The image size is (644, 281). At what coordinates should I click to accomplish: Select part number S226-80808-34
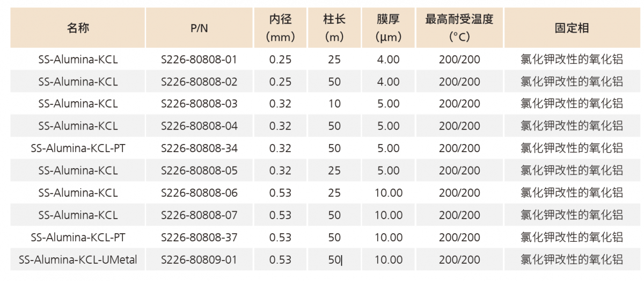(x=199, y=148)
